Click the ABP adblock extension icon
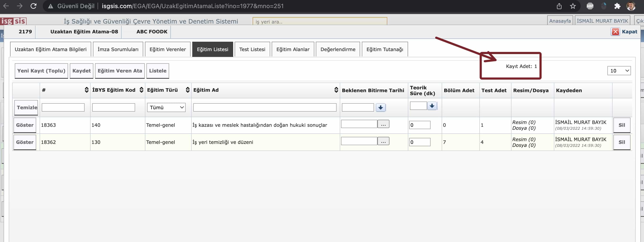 pos(590,6)
